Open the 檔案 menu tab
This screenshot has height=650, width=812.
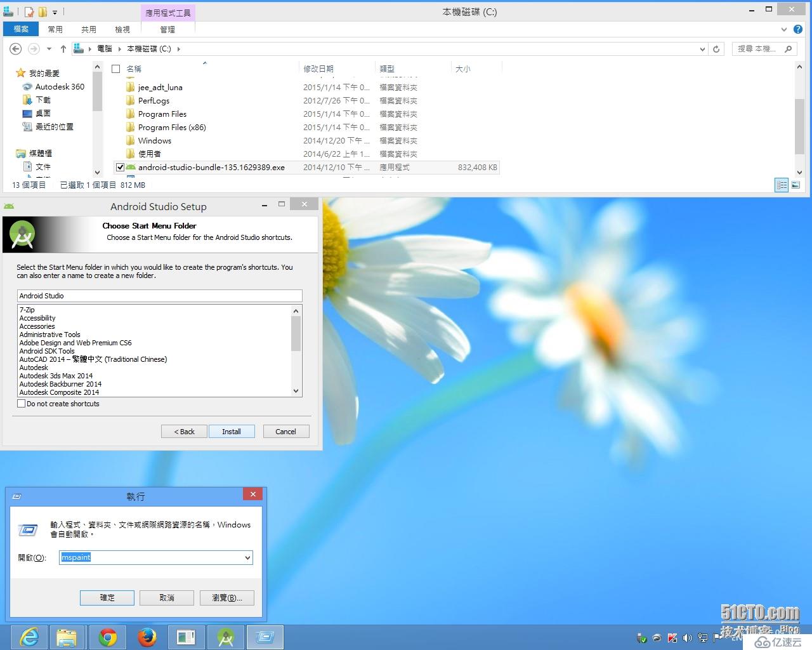[x=21, y=29]
